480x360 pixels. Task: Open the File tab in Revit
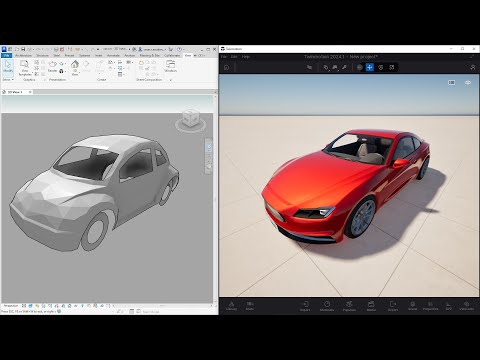7,55
